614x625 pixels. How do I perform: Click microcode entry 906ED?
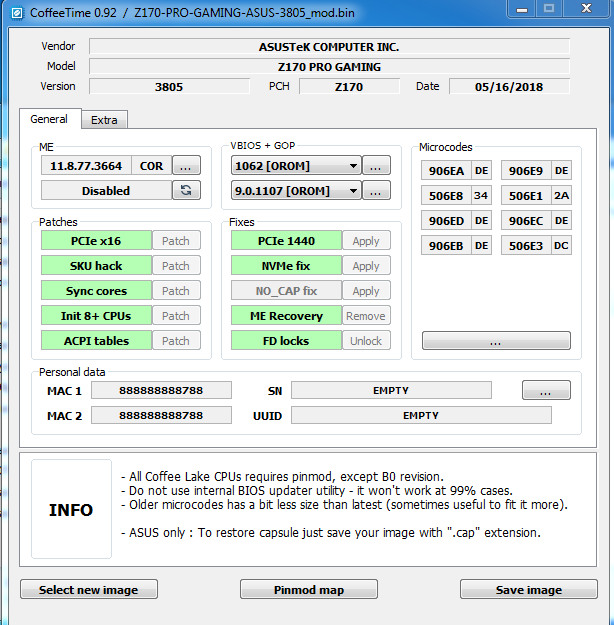coord(446,220)
